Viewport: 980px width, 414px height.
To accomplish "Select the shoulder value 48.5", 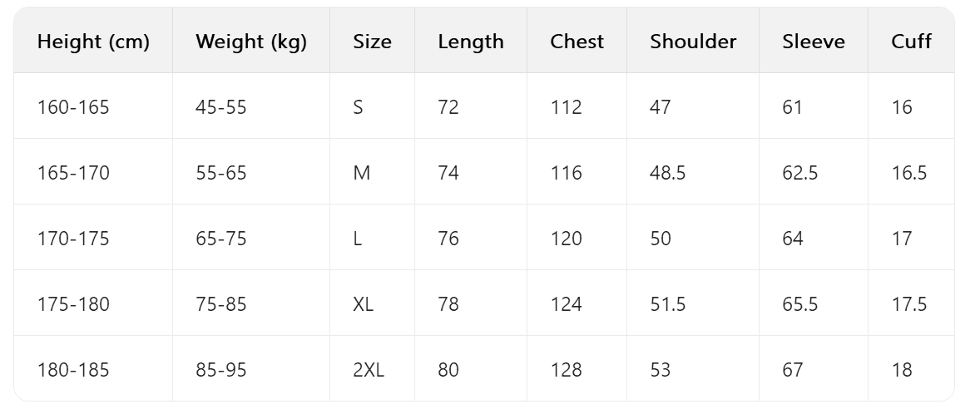I will (x=667, y=173).
